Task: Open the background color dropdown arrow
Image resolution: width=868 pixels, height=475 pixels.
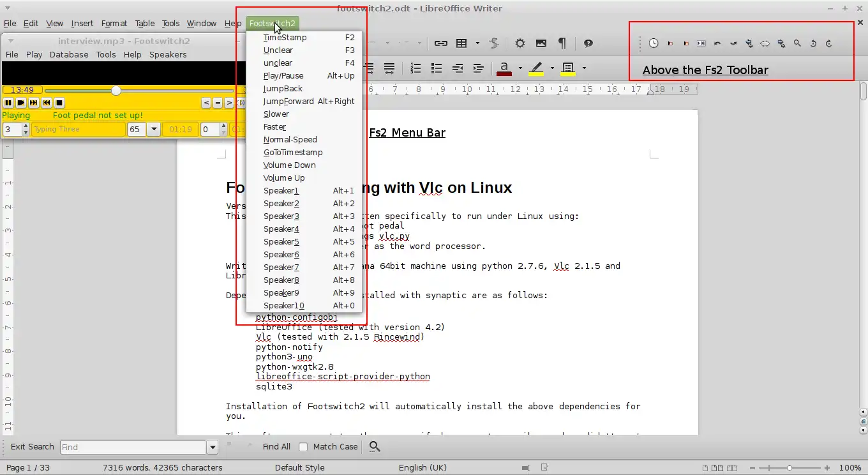Action: [x=584, y=68]
